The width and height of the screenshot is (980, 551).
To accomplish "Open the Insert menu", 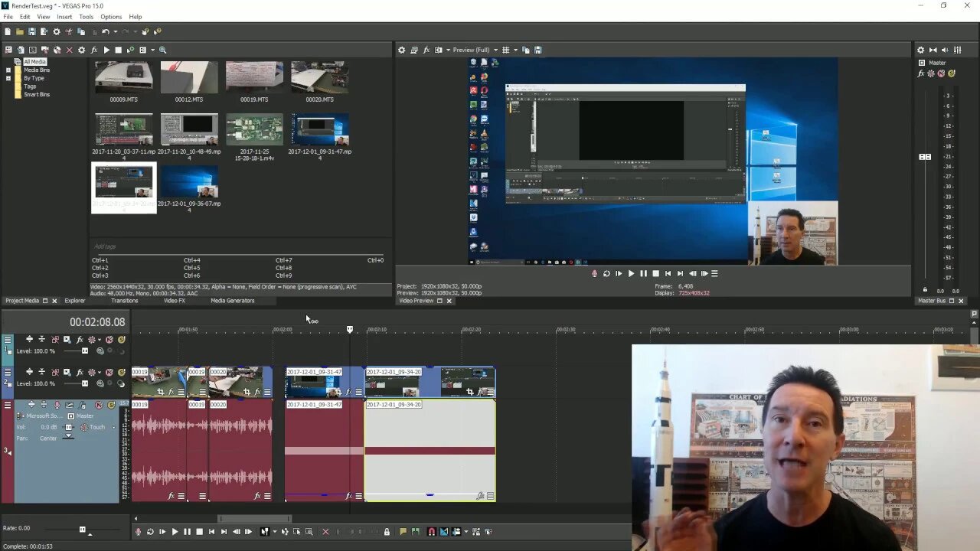I will pos(64,17).
